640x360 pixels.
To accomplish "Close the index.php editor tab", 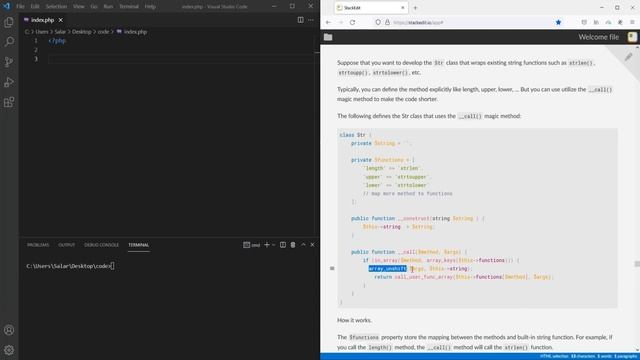I will pyautogui.click(x=61, y=20).
